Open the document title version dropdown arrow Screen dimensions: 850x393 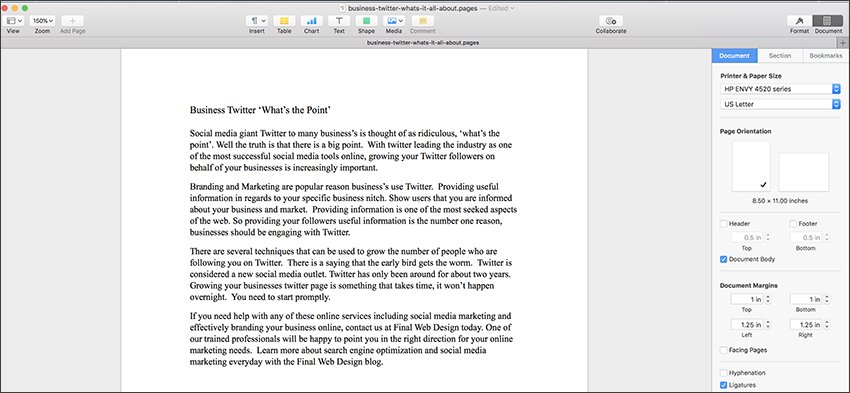click(512, 8)
